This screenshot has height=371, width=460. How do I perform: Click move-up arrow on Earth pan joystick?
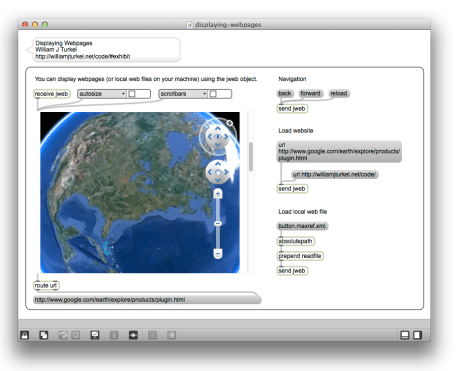pyautogui.click(x=218, y=164)
